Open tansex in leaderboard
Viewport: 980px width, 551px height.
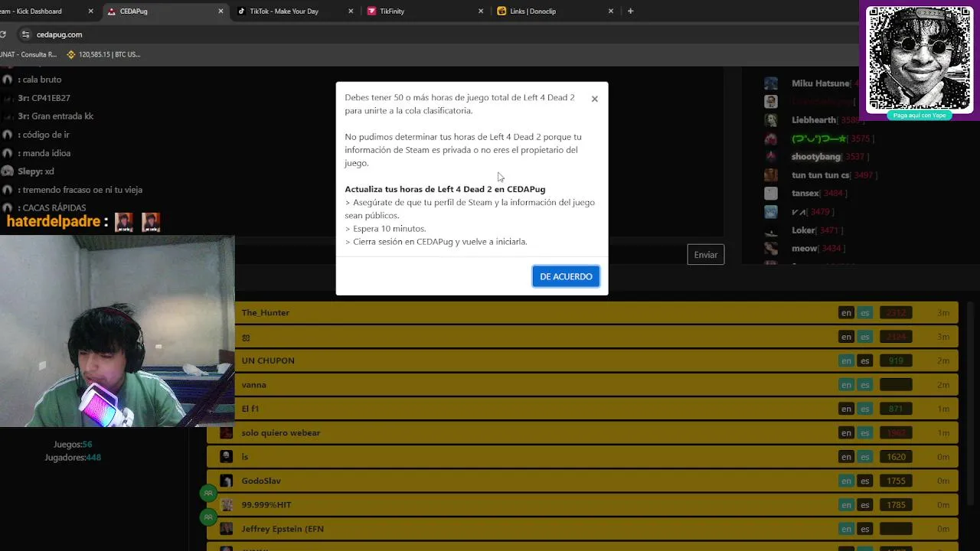click(805, 194)
